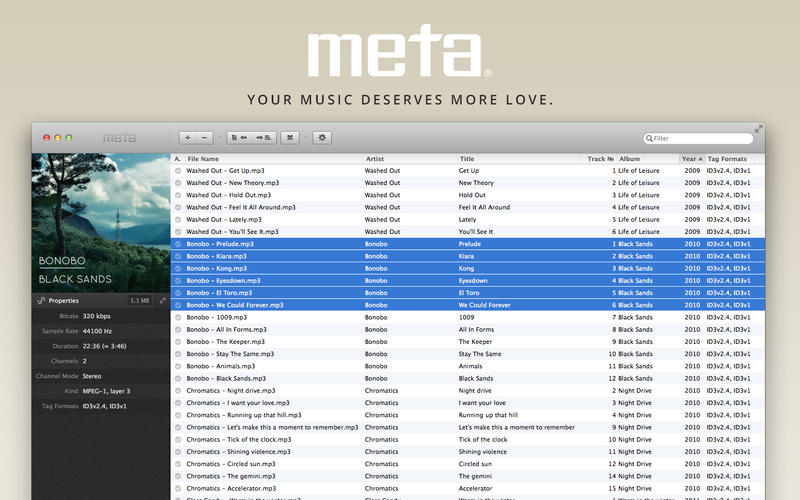Click the remove files minus button
This screenshot has height=500, width=800.
pos(205,138)
